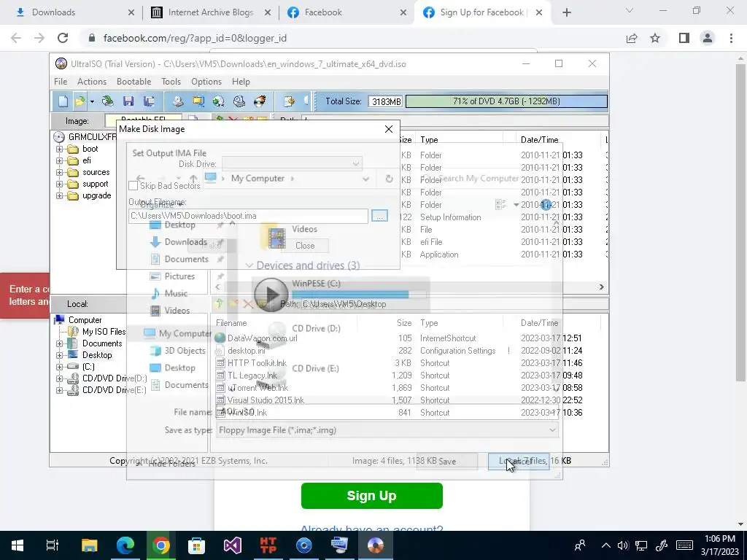Screen dimensions: 747x560
Task: Click the Compress ISO toolbar icon with monitor
Action: click(198, 101)
